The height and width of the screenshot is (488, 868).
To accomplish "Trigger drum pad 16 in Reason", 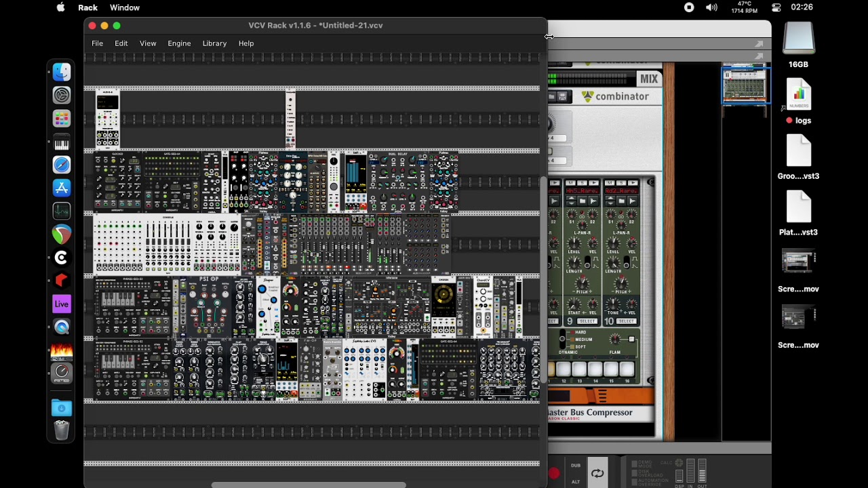I will (x=627, y=369).
